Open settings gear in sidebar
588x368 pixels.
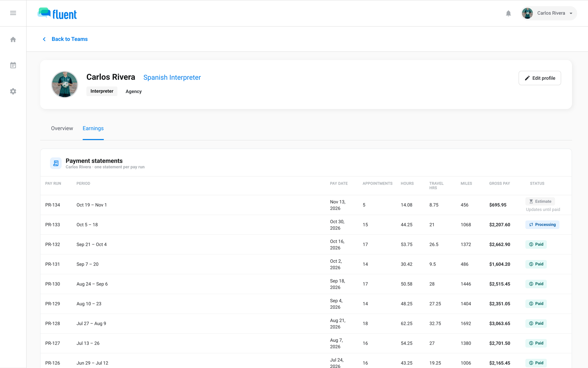pos(13,91)
